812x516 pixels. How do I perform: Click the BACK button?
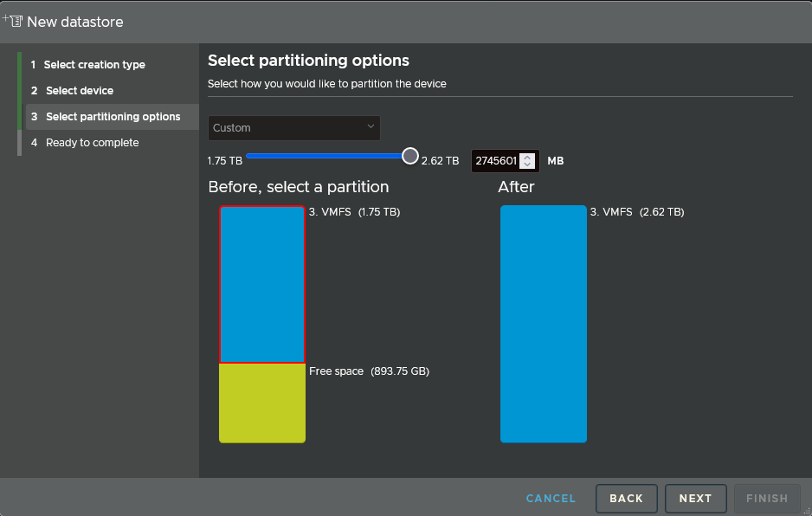click(626, 498)
